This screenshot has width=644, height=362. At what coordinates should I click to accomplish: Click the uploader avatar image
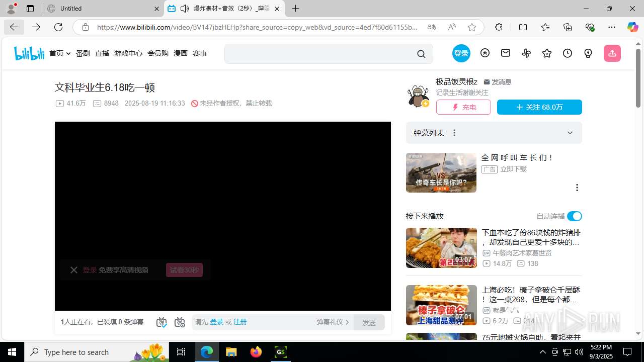click(418, 96)
